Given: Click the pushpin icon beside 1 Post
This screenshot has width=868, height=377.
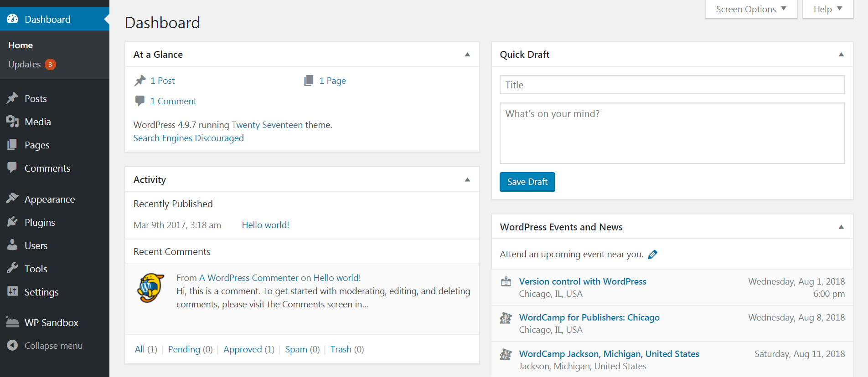Looking at the screenshot, I should (x=140, y=81).
